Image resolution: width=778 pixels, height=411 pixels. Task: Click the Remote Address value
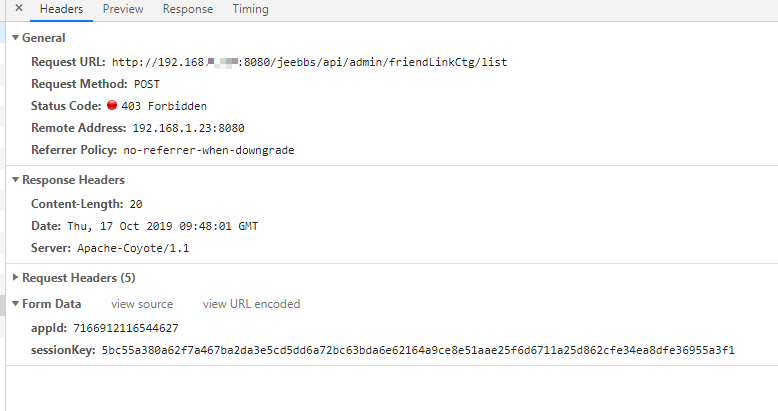tap(188, 128)
